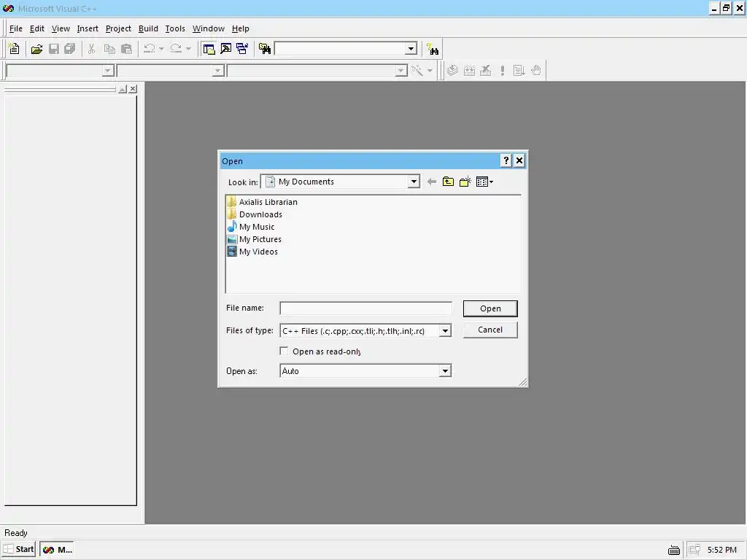The image size is (747, 560).
Task: Click the on-screen keyboard tray icon
Action: 673,550
